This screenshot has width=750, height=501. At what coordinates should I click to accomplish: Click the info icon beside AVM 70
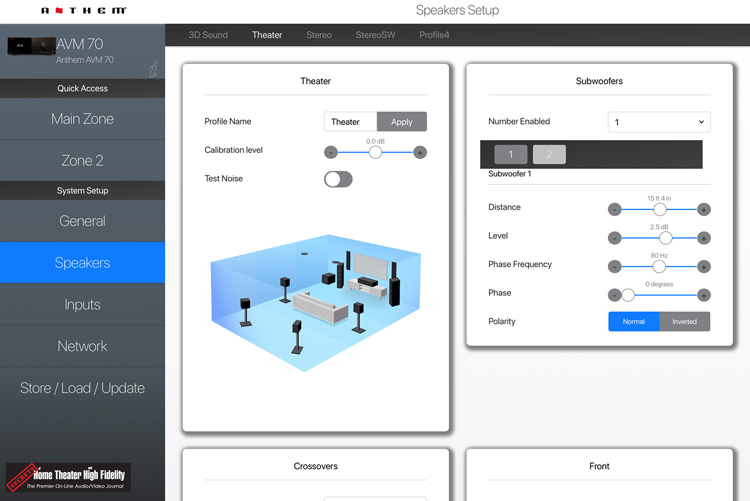(153, 69)
